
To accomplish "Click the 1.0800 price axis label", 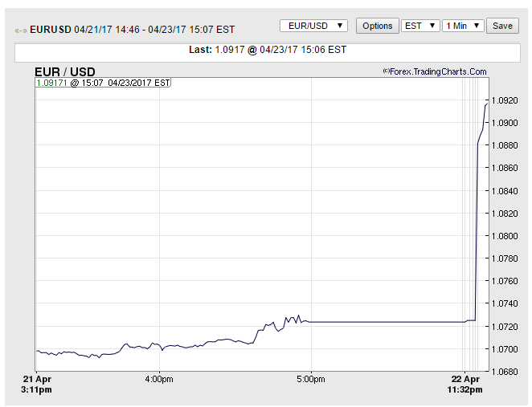I will click(505, 236).
